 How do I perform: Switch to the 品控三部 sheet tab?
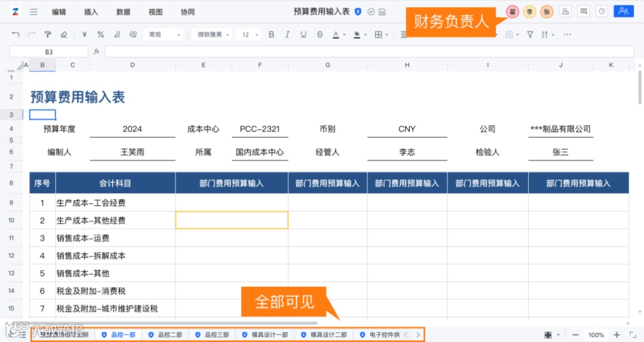coord(213,335)
